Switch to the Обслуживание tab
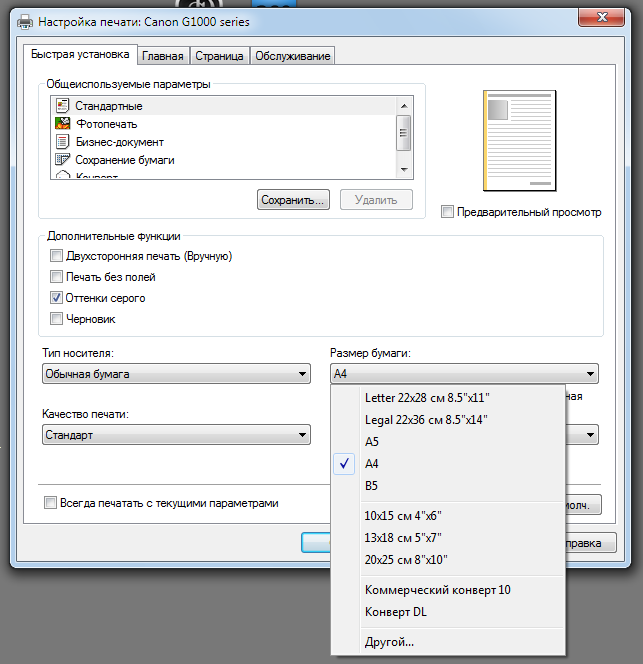The height and width of the screenshot is (664, 643). [293, 56]
